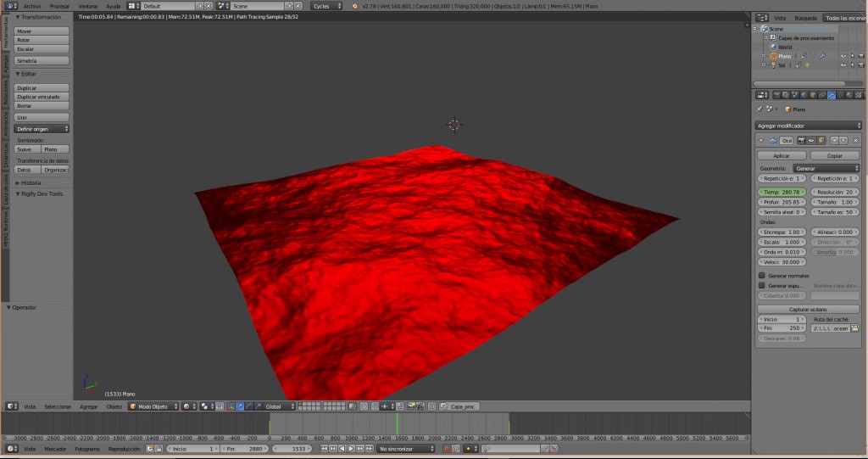The width and height of the screenshot is (868, 459).
Task: Open the Material sphere properties tab
Action: click(x=849, y=95)
